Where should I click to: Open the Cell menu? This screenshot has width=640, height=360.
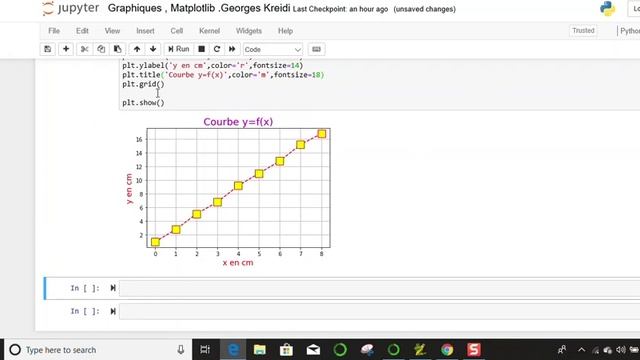tap(176, 31)
